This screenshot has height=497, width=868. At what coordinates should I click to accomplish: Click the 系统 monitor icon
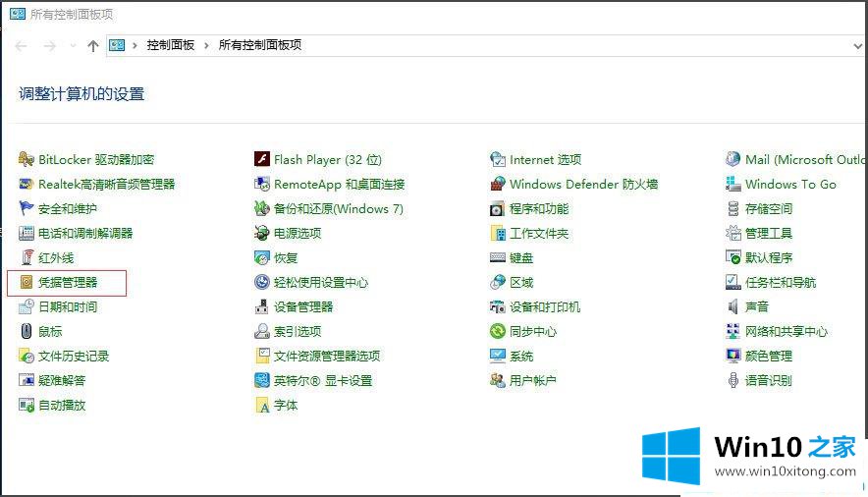tap(498, 356)
